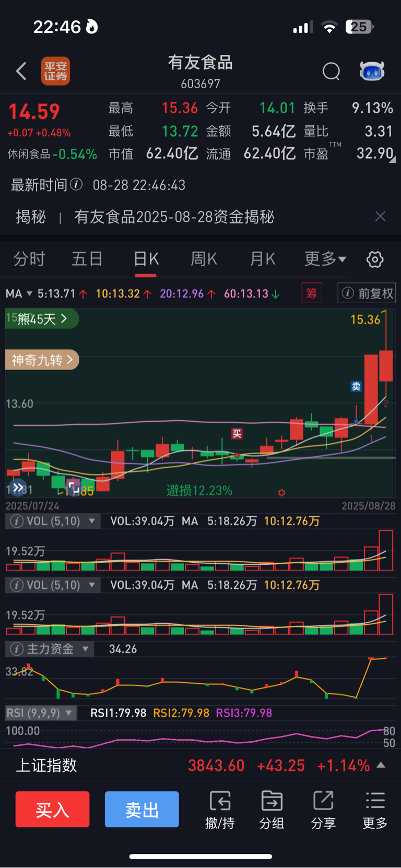
Task: Tap the red 筹 chip distribution icon
Action: tap(312, 293)
